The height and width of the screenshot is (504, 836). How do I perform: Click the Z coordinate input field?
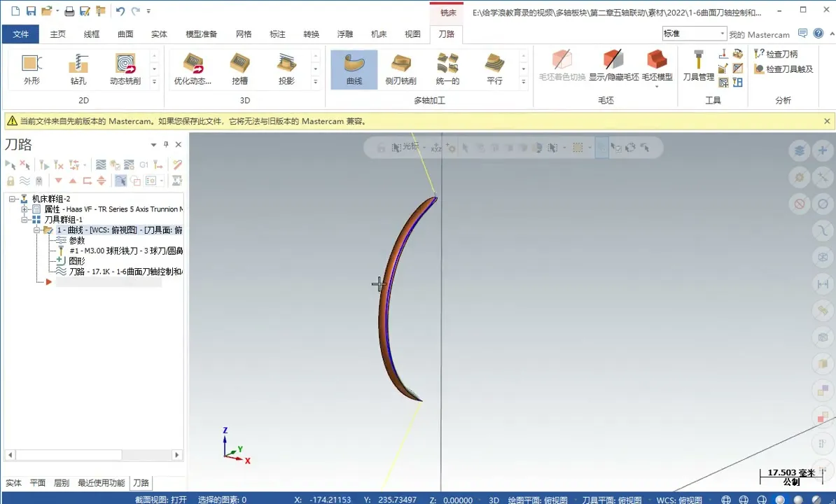[459, 499]
